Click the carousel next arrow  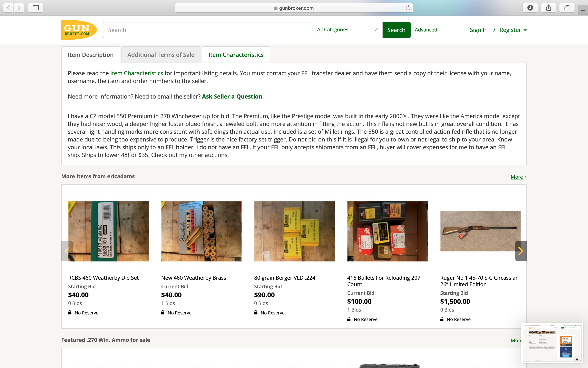coord(521,251)
